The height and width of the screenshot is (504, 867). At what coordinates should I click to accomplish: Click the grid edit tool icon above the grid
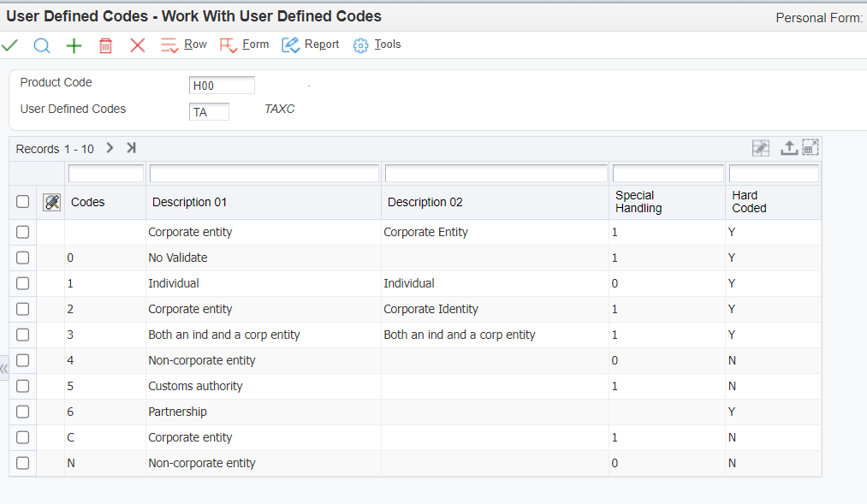click(x=51, y=202)
